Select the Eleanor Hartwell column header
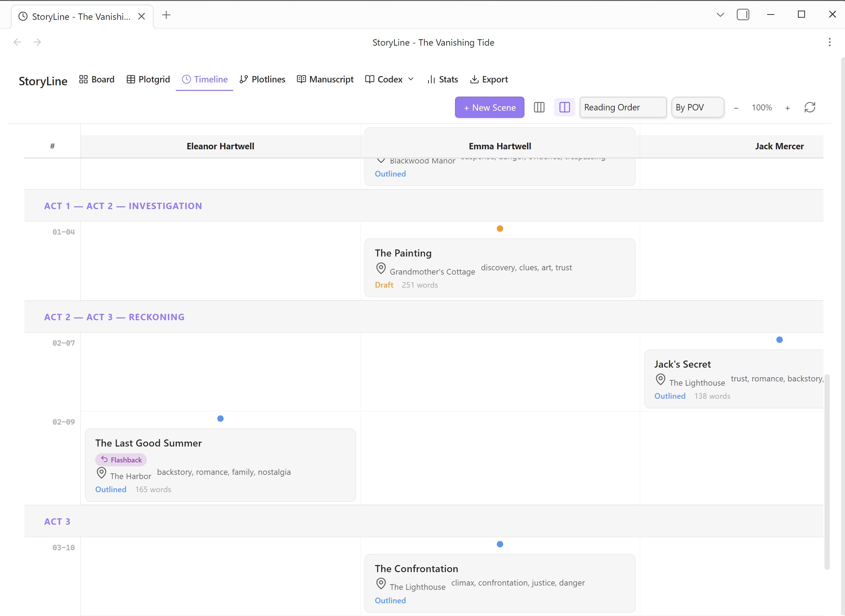The height and width of the screenshot is (616, 845). click(x=220, y=146)
